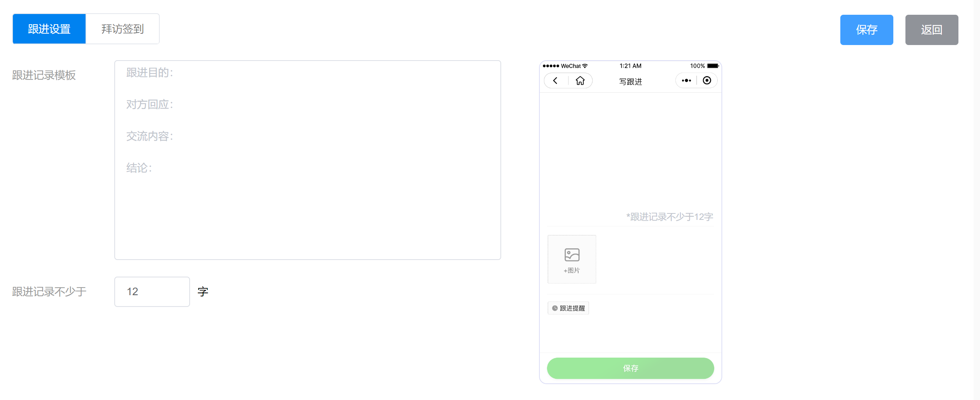Click the WiFi signal icon next to WeChat

point(585,66)
